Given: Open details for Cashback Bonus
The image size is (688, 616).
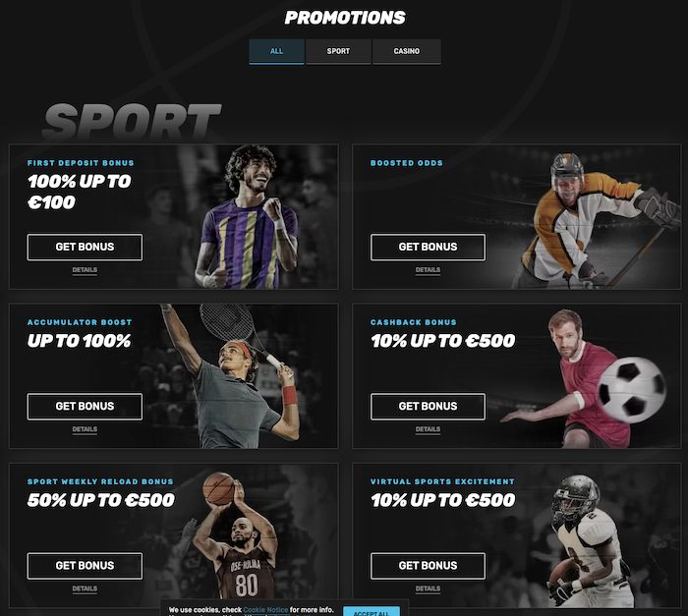Looking at the screenshot, I should (x=428, y=429).
